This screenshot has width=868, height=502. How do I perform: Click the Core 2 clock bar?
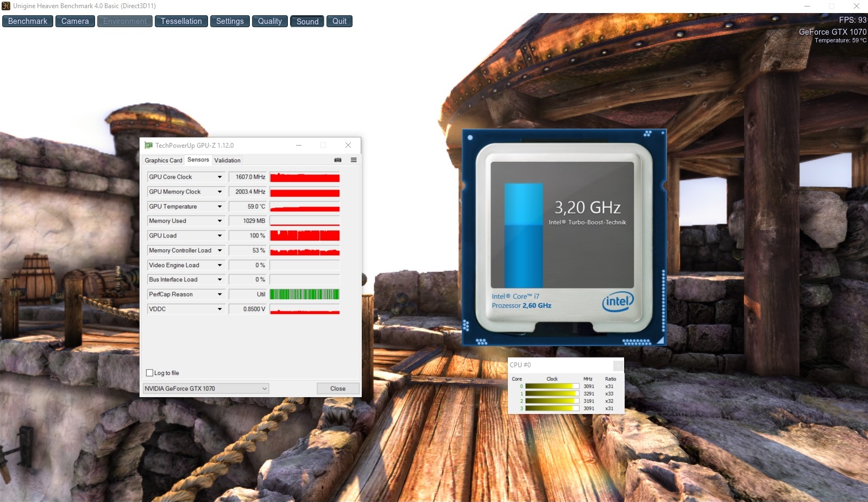(x=552, y=401)
